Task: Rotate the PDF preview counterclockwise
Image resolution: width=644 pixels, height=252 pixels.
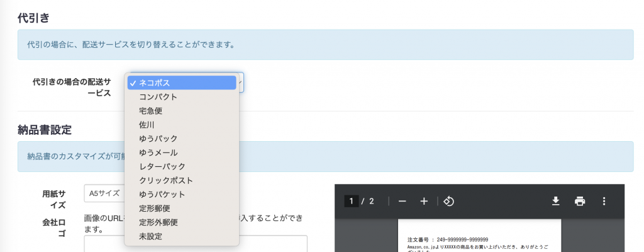Action: coord(449,202)
